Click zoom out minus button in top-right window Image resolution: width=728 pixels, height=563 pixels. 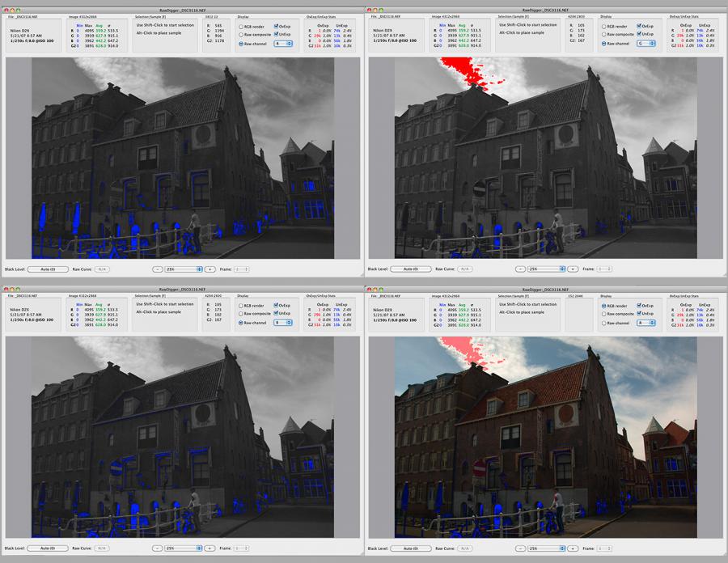point(522,269)
